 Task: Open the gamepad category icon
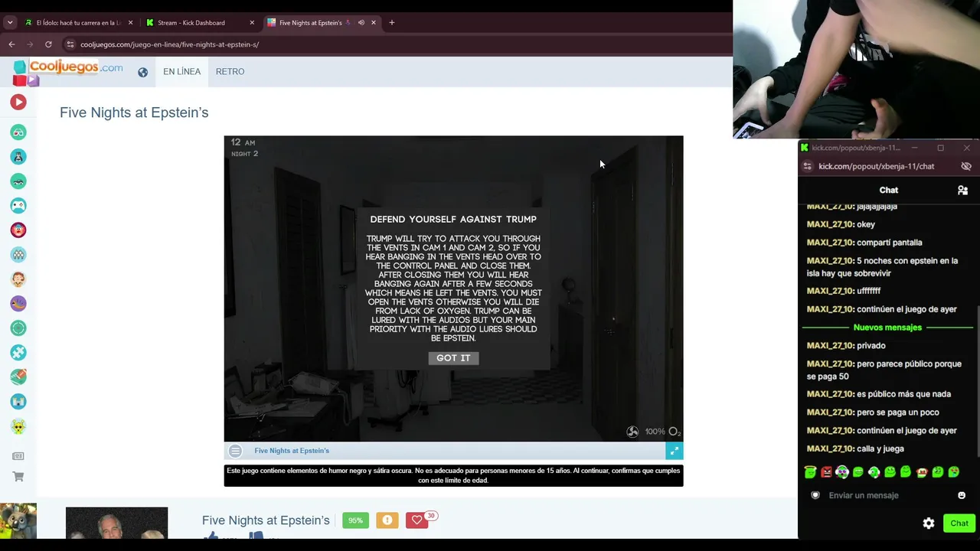click(18, 206)
